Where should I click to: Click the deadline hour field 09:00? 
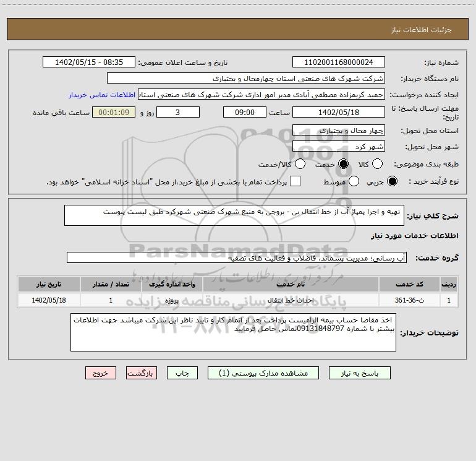pyautogui.click(x=245, y=112)
